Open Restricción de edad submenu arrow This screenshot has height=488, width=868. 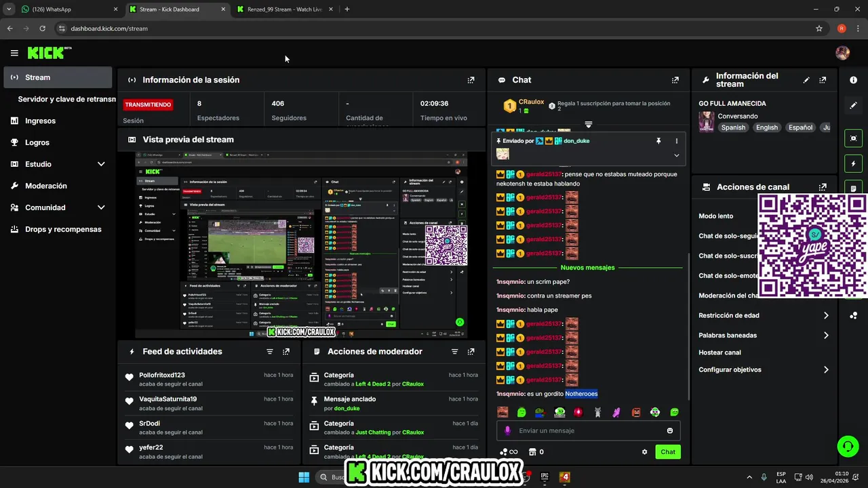pyautogui.click(x=826, y=316)
